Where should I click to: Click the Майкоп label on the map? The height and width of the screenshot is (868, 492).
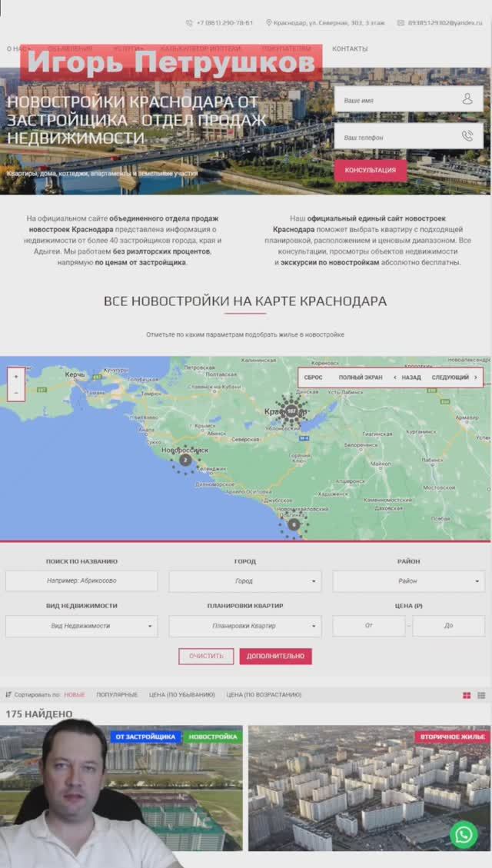coord(381,464)
